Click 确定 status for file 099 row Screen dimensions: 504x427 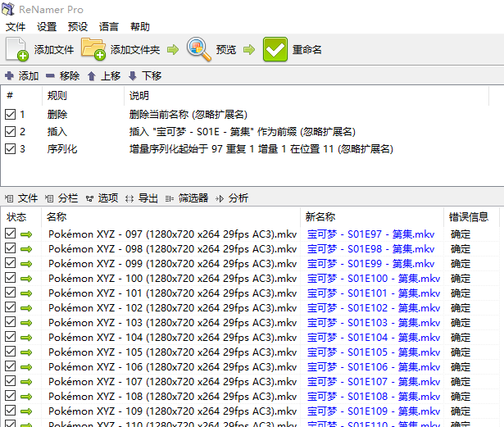(461, 264)
